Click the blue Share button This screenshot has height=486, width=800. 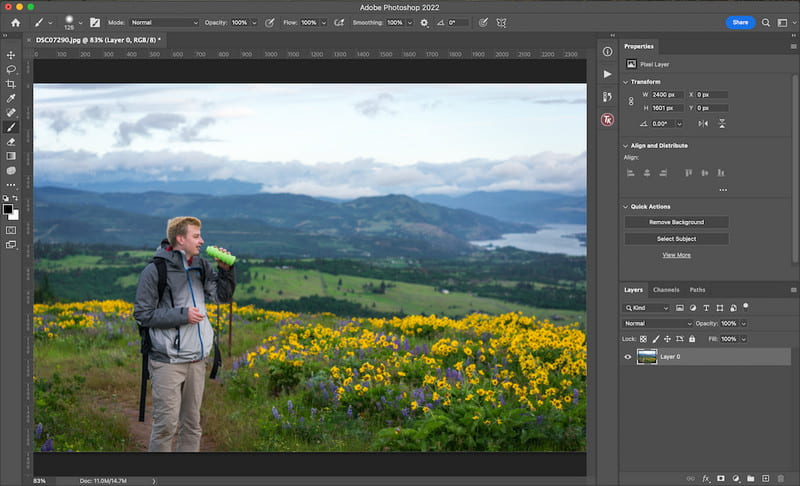[740, 22]
